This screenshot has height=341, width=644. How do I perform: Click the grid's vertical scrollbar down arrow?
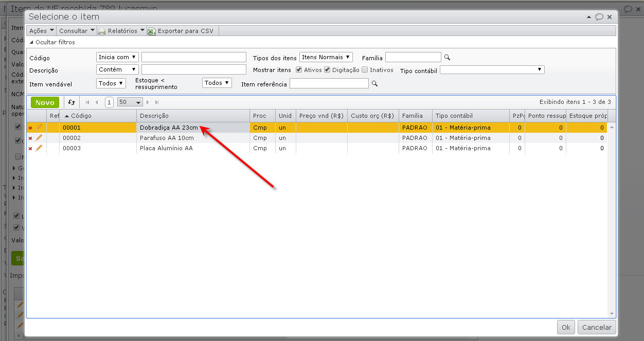(x=612, y=313)
